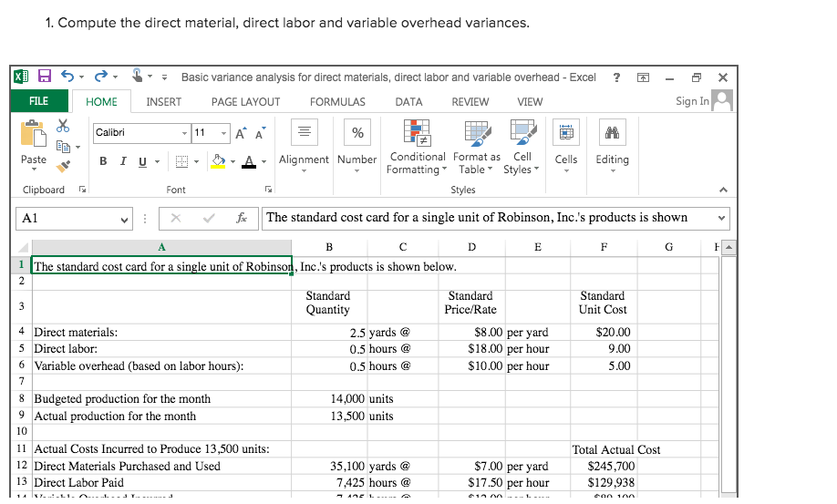Toggle Underline formatting
Image resolution: width=837 pixels, height=504 pixels.
(x=142, y=161)
